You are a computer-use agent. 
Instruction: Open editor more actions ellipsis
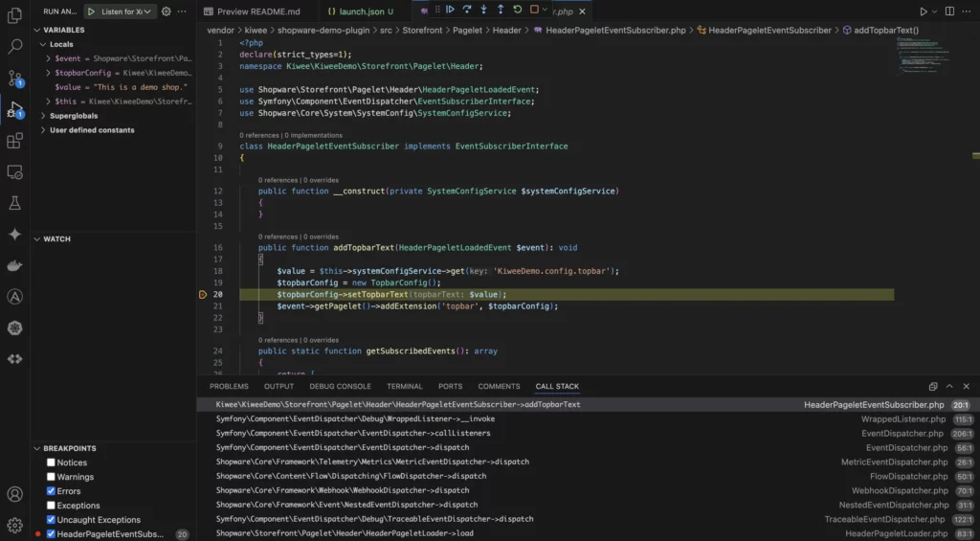pyautogui.click(x=967, y=11)
